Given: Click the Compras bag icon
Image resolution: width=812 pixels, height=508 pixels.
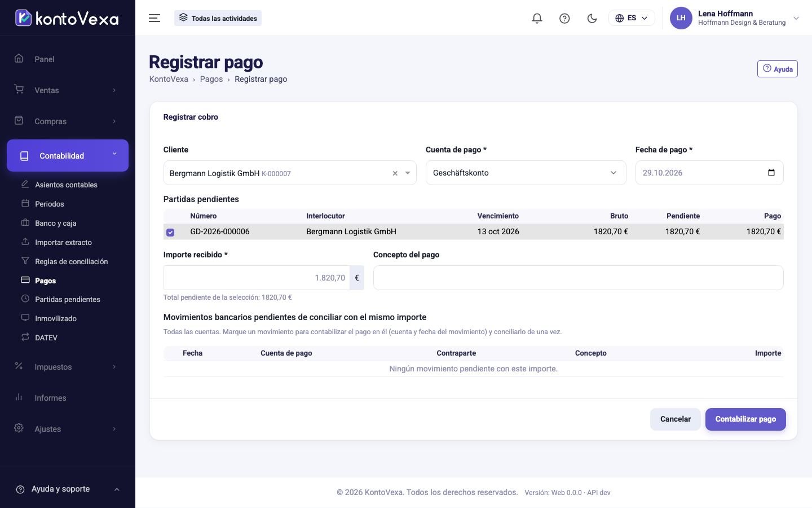Looking at the screenshot, I should (19, 121).
